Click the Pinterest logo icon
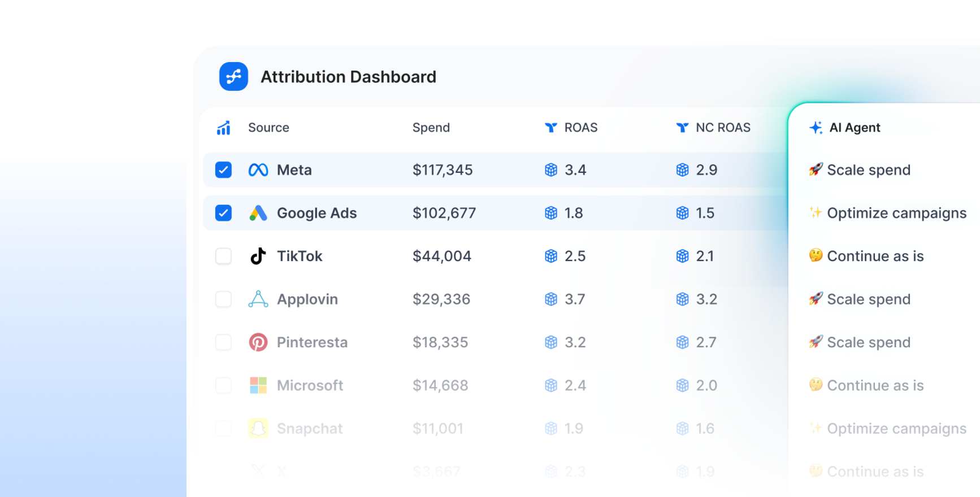980x497 pixels. pos(258,342)
